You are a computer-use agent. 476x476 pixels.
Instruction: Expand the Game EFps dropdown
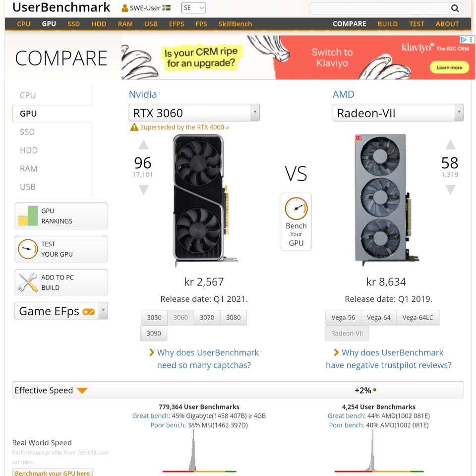point(103,311)
